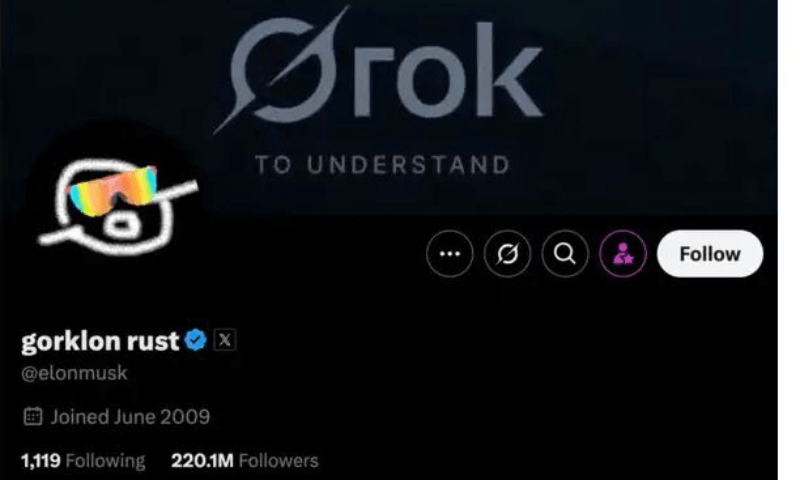Click the calendar icon beside Joined date
800x480 pixels.
coord(33,416)
